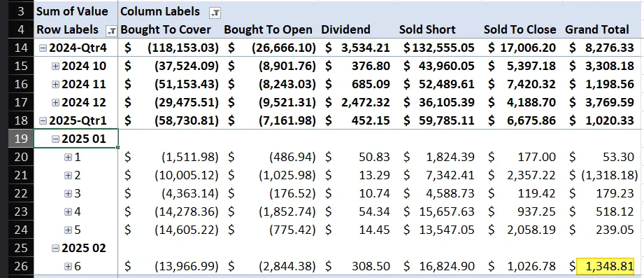The height and width of the screenshot is (278, 644).
Task: Select the Dividend column heading cell
Action: click(345, 29)
